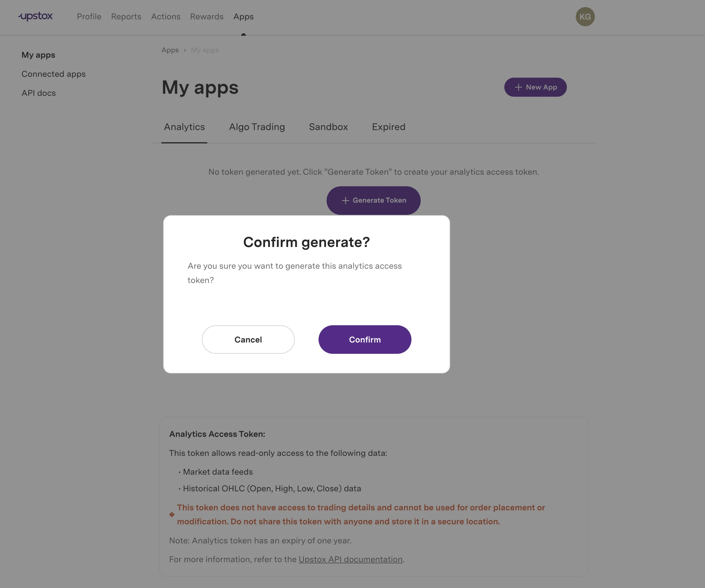705x588 pixels.
Task: Click Apps in the breadcrumb trail
Action: (170, 50)
